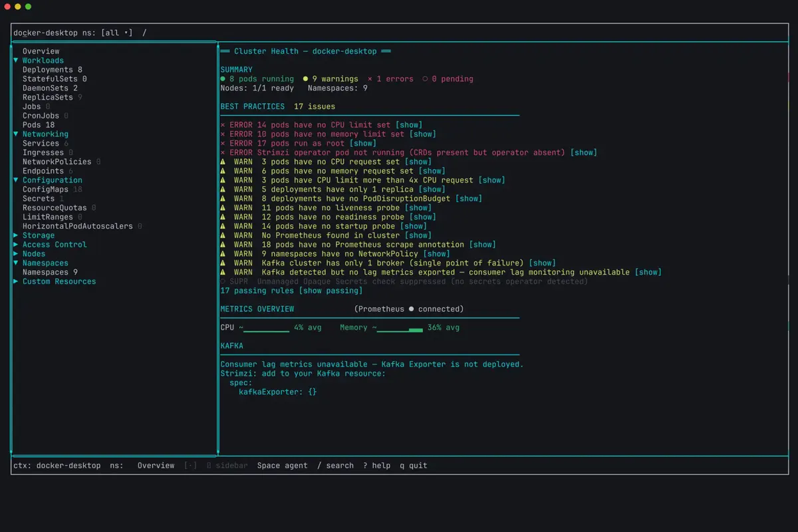Show pods with no CPU limit

click(409, 125)
